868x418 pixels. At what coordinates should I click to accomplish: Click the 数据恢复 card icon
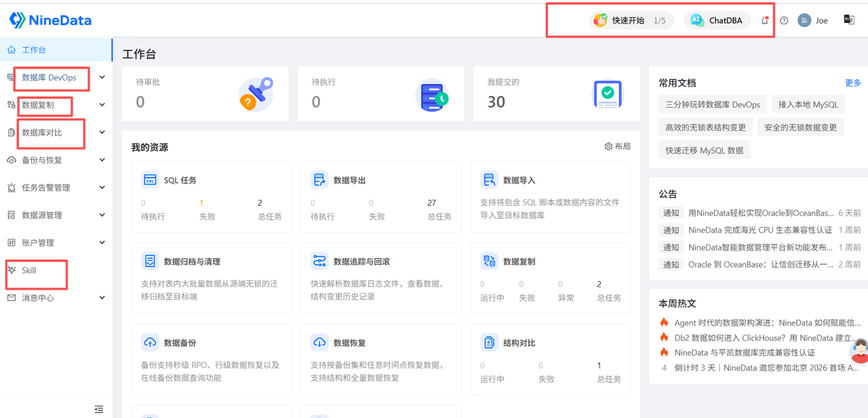click(319, 343)
